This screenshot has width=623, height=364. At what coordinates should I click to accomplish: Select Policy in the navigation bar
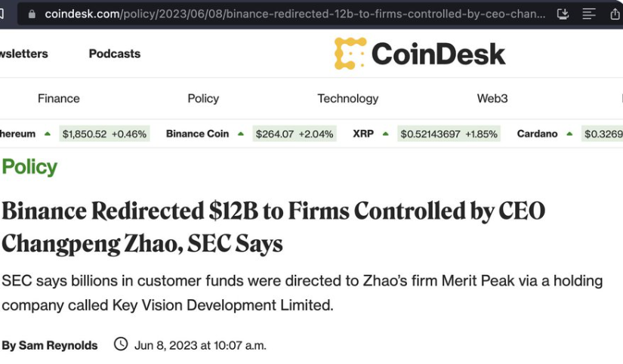203,98
